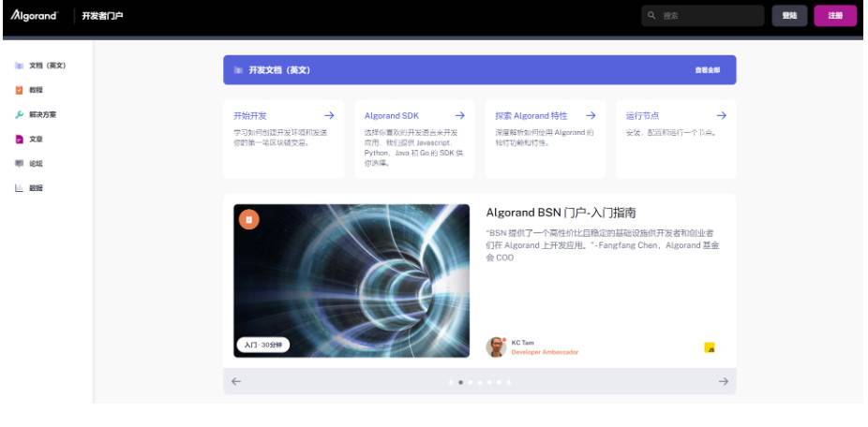Focus the 搜索 search input field
The image size is (868, 427).
pyautogui.click(x=702, y=16)
